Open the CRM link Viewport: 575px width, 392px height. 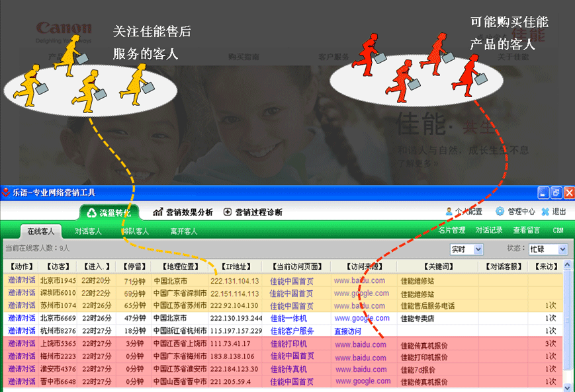tap(558, 231)
